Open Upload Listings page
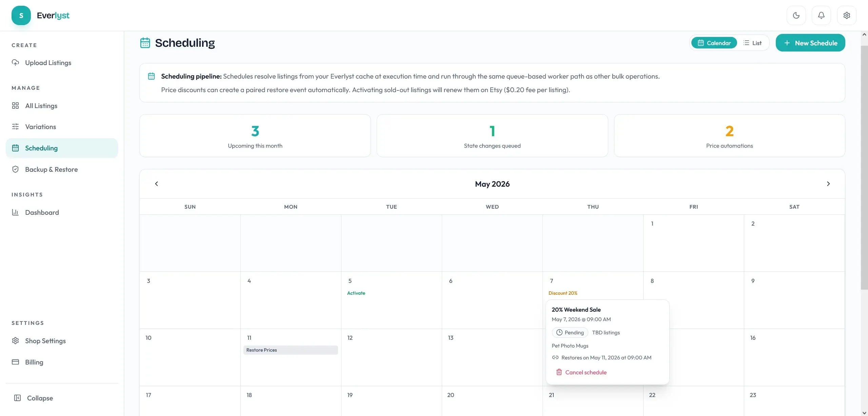 click(x=62, y=63)
